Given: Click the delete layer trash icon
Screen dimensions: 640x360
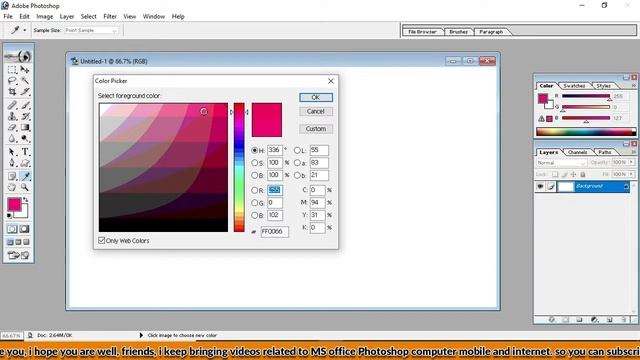Looking at the screenshot, I should pyautogui.click(x=624, y=320).
